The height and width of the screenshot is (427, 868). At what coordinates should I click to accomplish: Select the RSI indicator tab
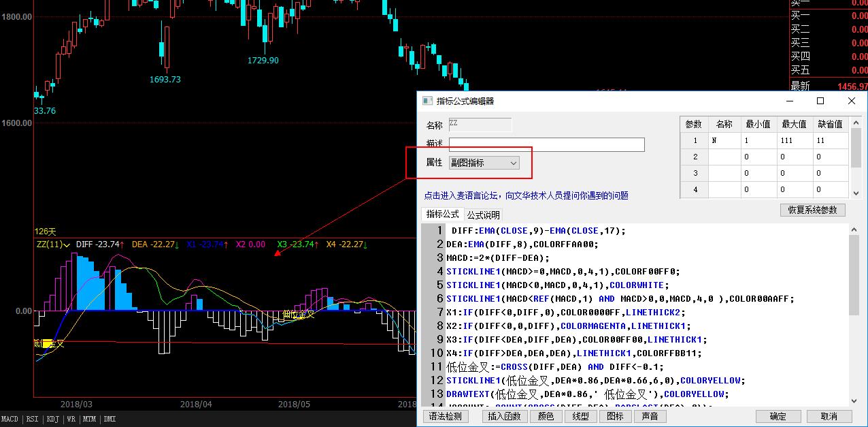[32, 420]
